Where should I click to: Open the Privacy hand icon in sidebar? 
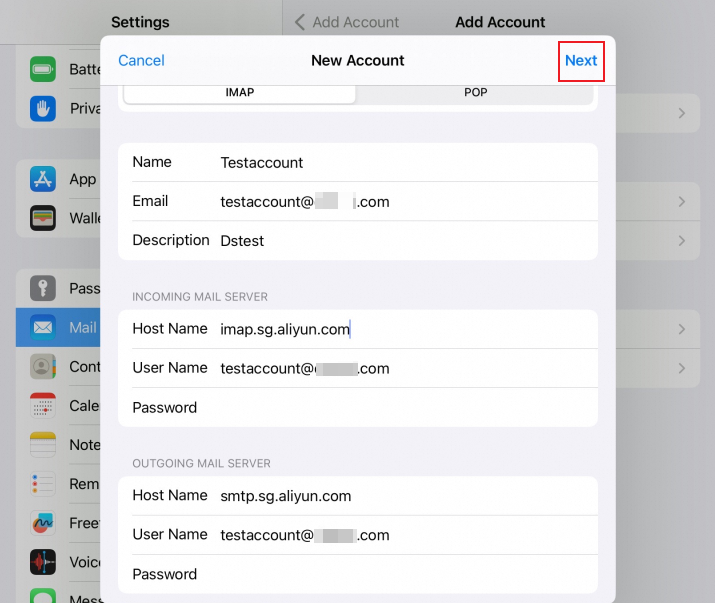(x=43, y=109)
